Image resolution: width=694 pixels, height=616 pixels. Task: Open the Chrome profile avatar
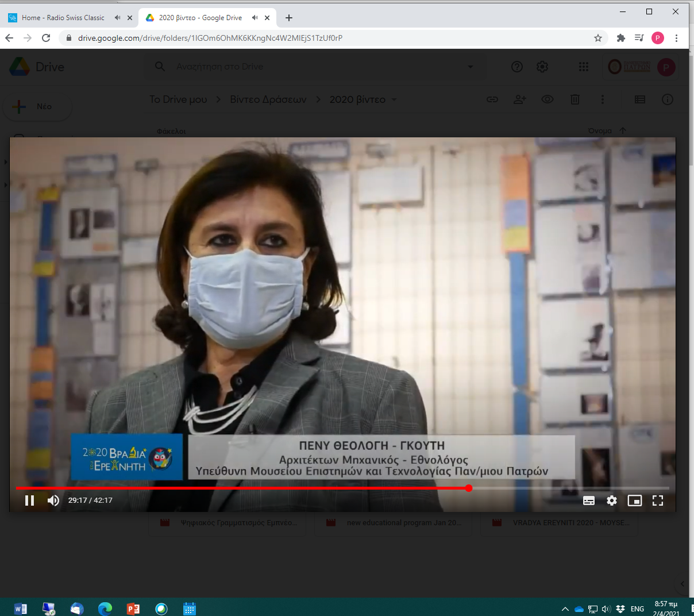tap(658, 38)
